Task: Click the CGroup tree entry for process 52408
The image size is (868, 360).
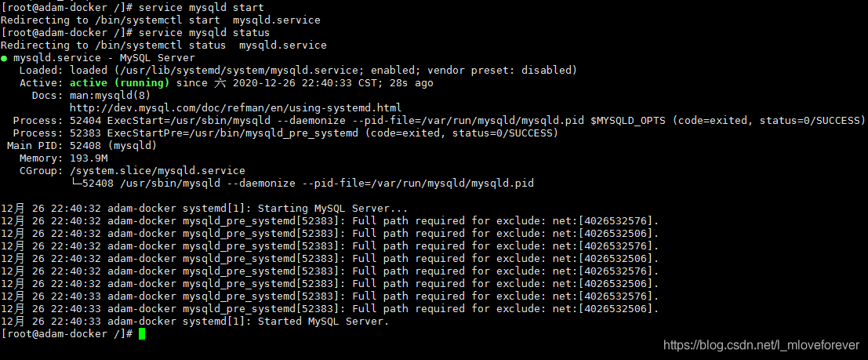Action: (302, 183)
